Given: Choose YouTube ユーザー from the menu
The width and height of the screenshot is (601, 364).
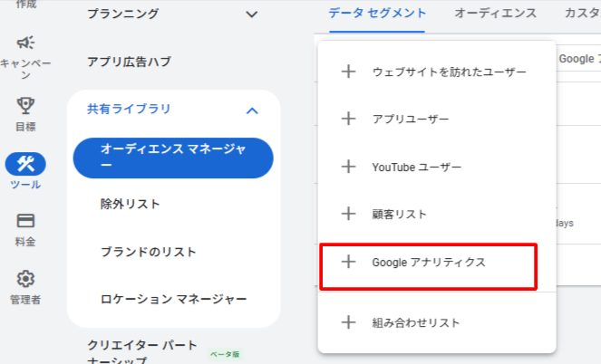Looking at the screenshot, I should [416, 167].
